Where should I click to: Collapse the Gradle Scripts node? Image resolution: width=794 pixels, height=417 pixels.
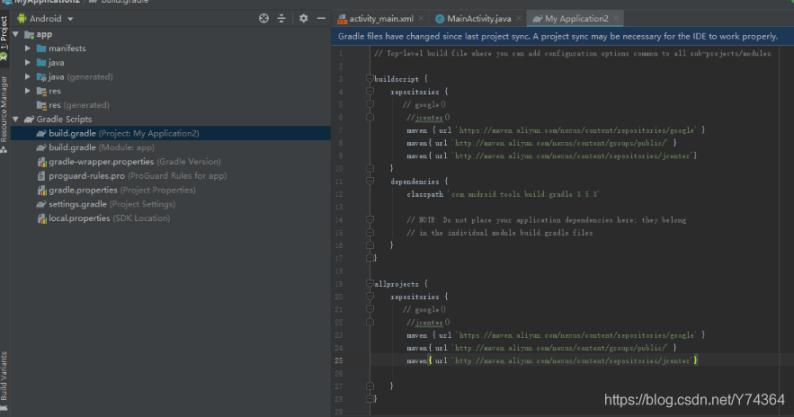[x=17, y=119]
